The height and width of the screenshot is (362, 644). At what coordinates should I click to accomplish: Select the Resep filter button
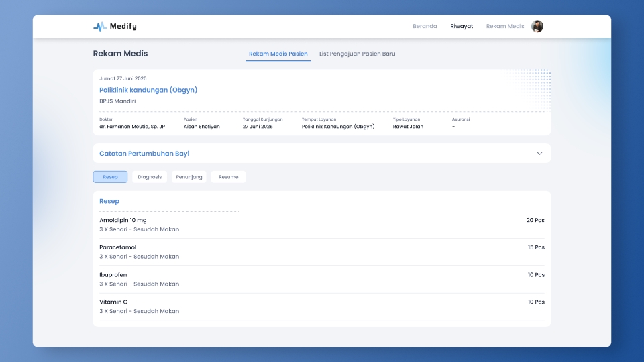pyautogui.click(x=110, y=177)
